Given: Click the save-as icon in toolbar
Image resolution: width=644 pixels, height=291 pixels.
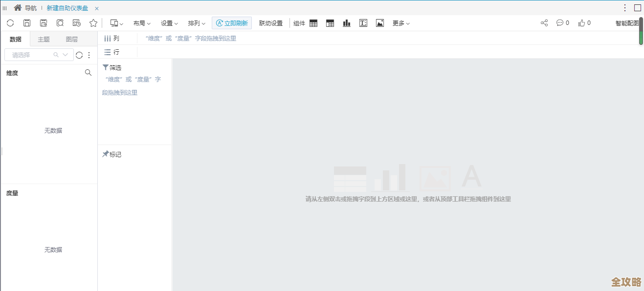Looking at the screenshot, I should 44,23.
